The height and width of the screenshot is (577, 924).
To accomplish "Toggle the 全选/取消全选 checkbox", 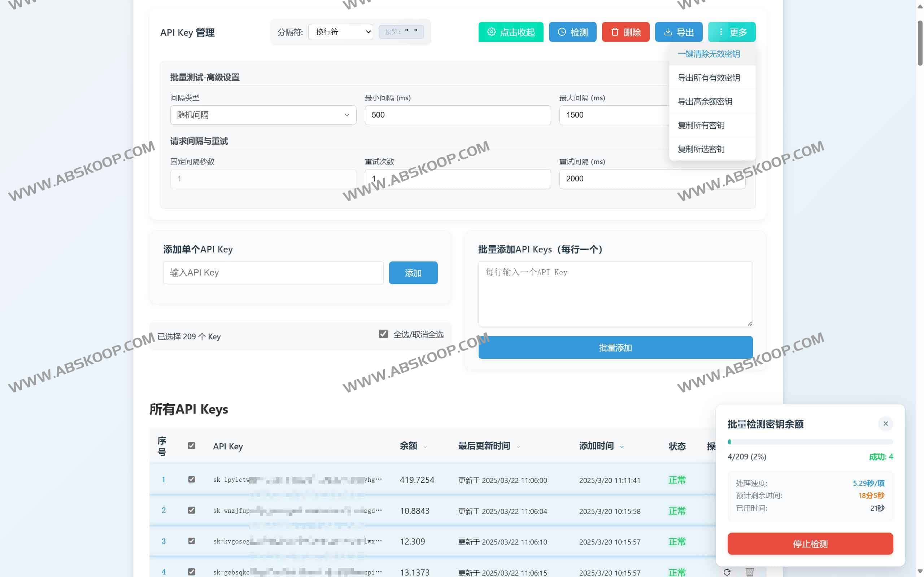I will coord(383,334).
